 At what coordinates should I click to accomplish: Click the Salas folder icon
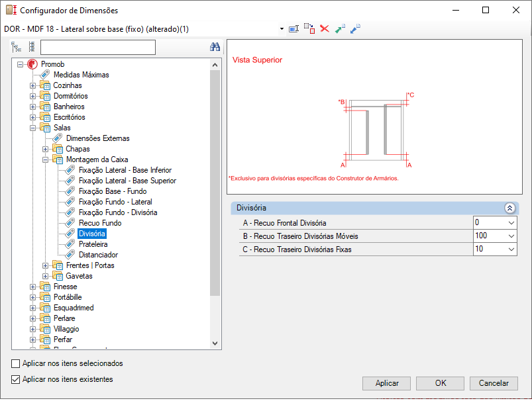point(45,128)
